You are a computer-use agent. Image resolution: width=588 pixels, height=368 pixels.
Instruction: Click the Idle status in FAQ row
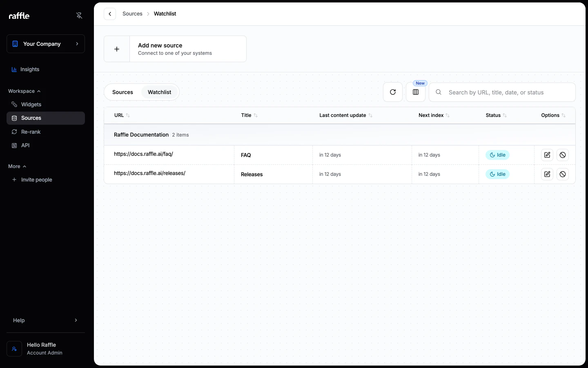coord(498,155)
